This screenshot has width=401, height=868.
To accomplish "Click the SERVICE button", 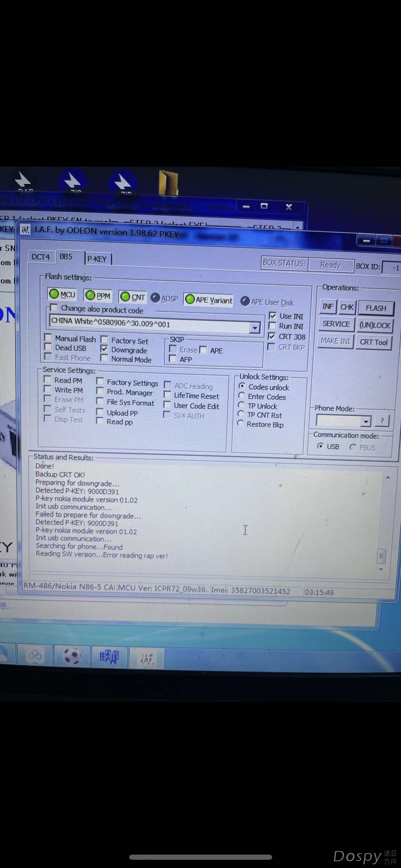I will coord(336,324).
